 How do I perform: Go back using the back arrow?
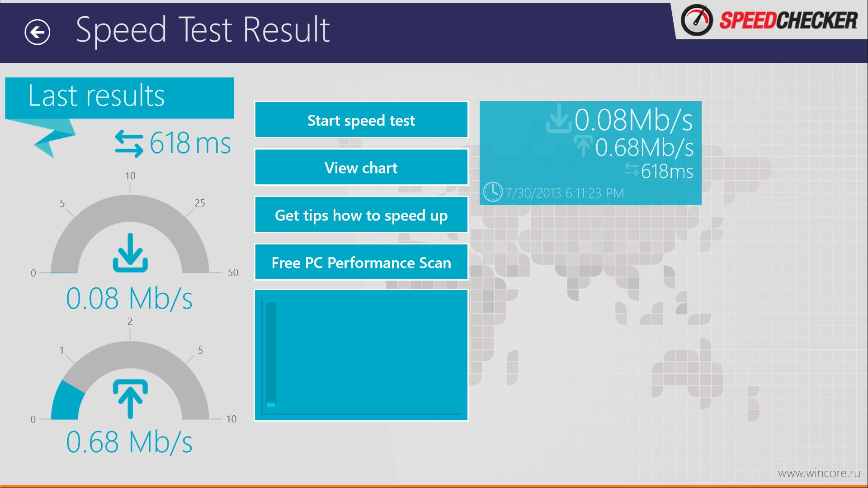pos(37,32)
